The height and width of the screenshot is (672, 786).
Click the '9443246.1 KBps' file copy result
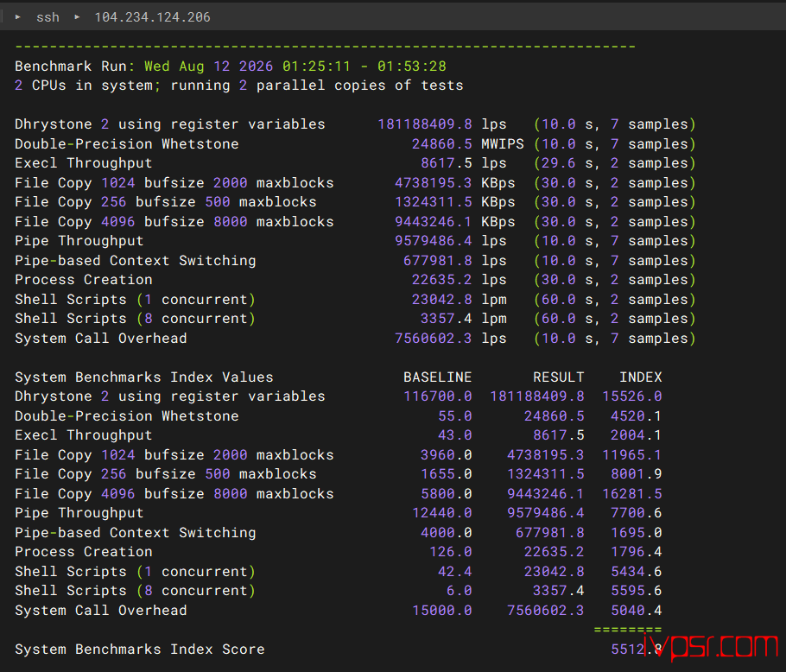454,222
